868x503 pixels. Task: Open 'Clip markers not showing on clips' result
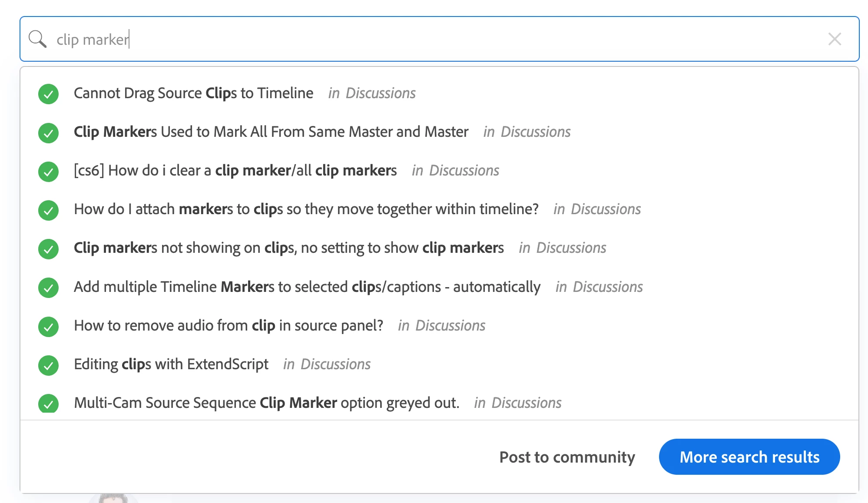[288, 248]
